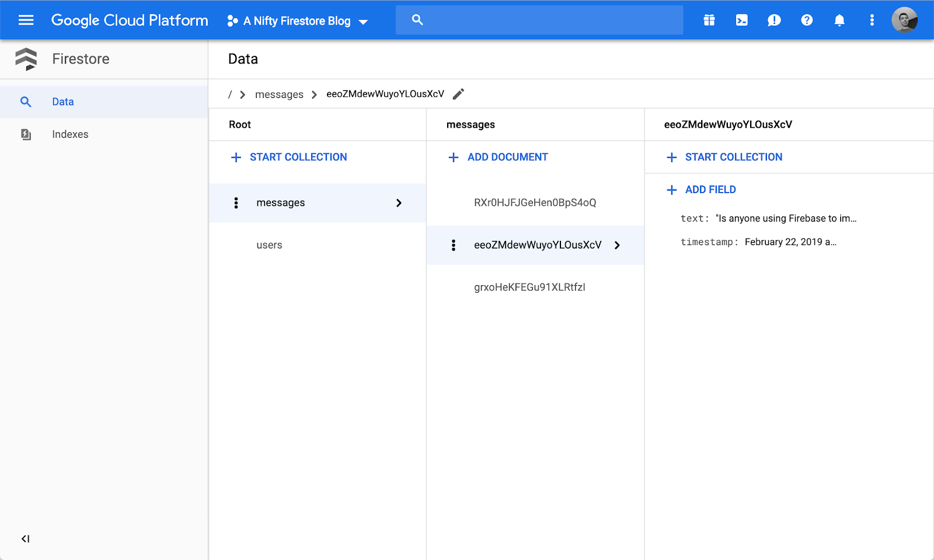
Task: Click the Root column header
Action: tap(240, 124)
